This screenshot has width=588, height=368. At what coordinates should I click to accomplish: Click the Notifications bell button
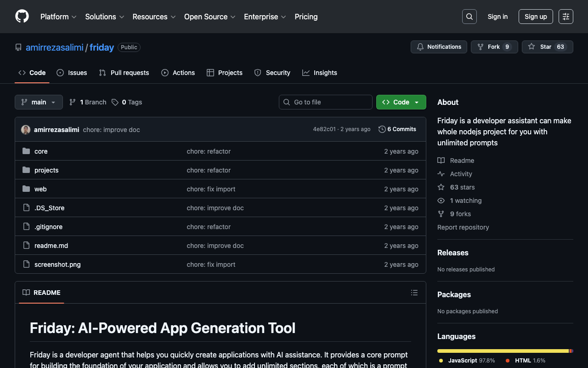tap(438, 47)
